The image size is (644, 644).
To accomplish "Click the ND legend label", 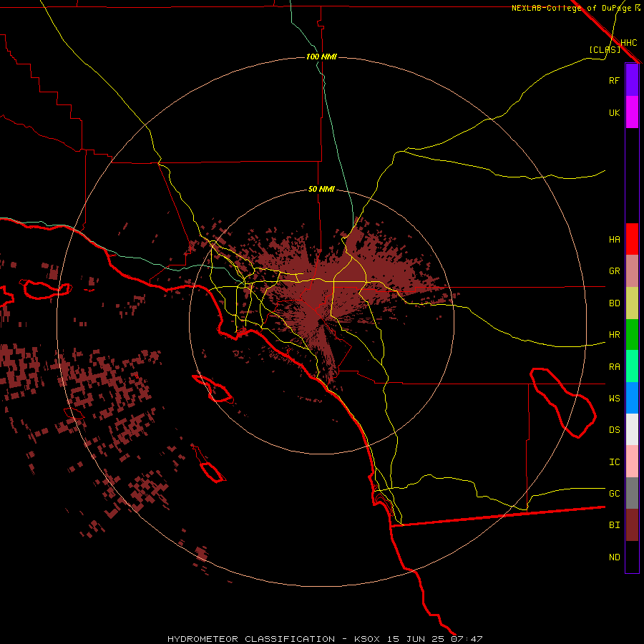I will click(614, 557).
